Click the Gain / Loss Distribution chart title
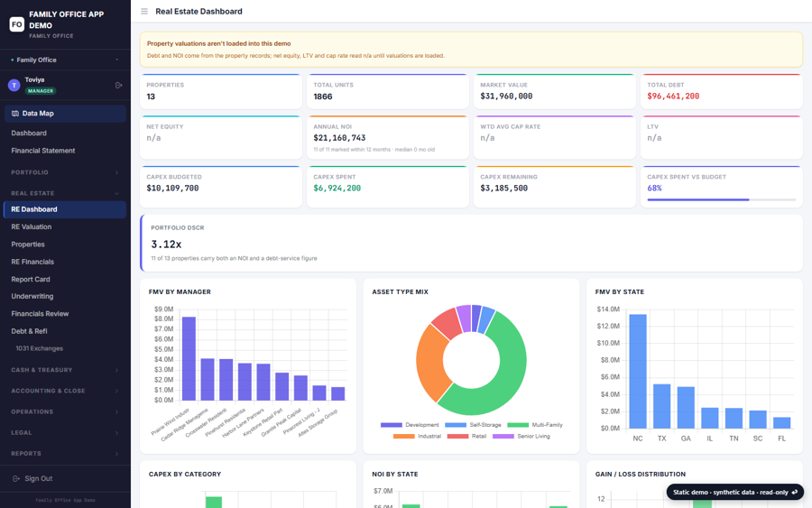The width and height of the screenshot is (812, 508). point(640,475)
